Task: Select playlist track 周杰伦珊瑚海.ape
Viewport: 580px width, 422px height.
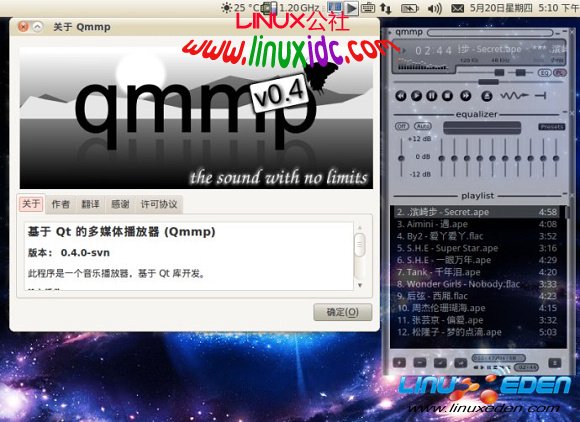Action: coord(477,308)
